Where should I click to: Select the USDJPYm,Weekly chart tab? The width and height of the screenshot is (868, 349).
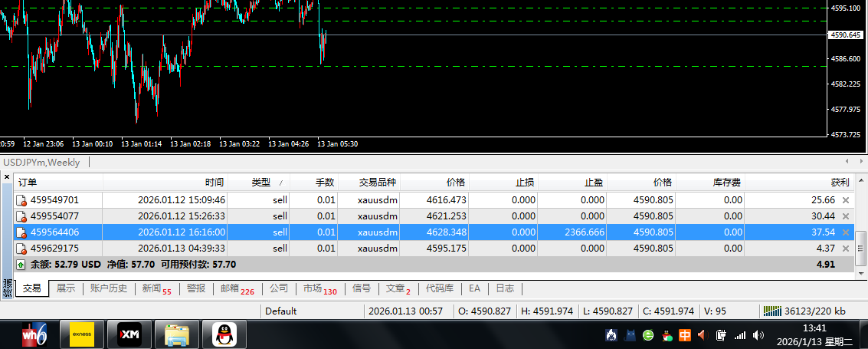41,162
